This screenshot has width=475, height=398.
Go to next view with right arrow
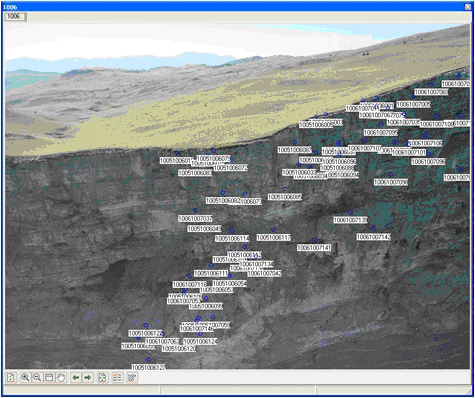click(88, 378)
